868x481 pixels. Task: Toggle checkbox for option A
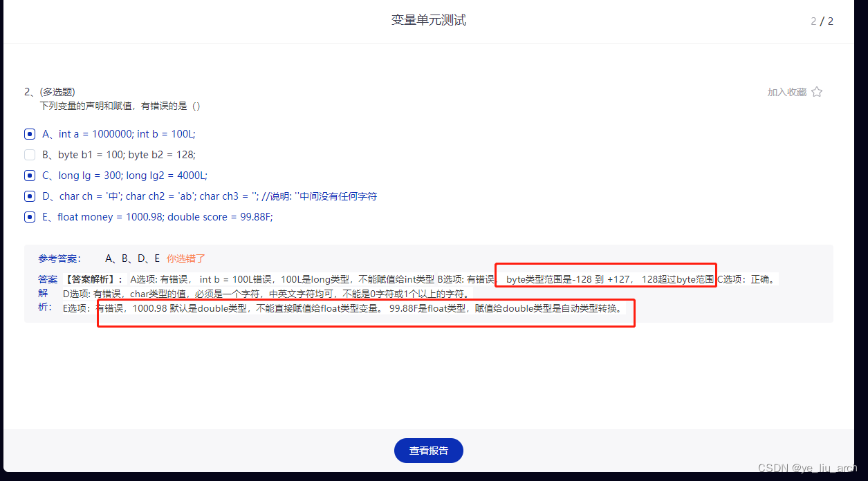tap(30, 134)
